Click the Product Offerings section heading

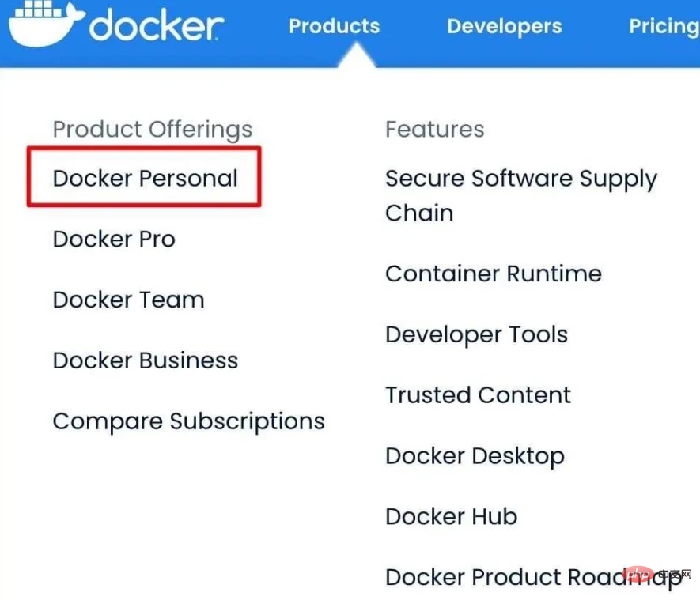click(153, 130)
